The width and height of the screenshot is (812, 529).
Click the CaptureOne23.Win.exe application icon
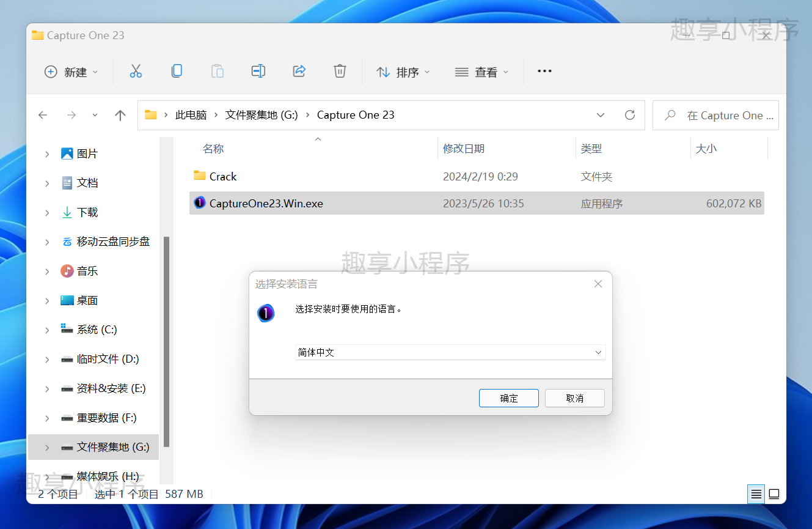tap(200, 203)
